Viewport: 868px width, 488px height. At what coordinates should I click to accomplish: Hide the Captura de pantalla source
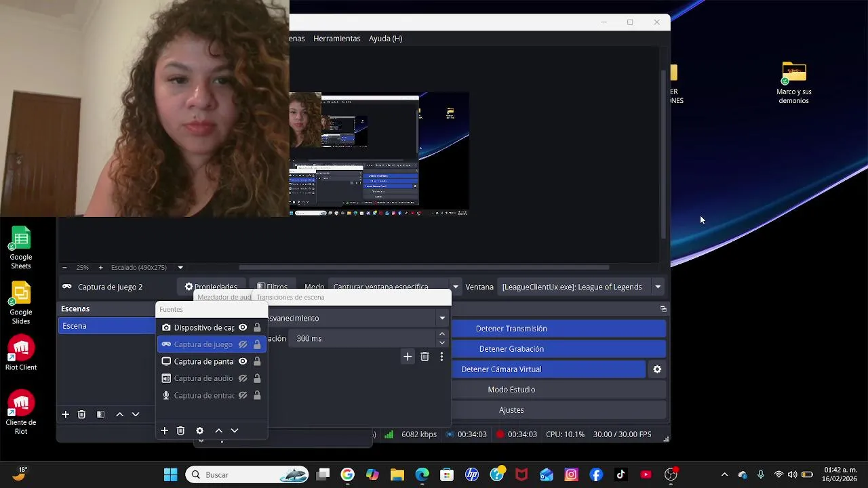(x=243, y=361)
